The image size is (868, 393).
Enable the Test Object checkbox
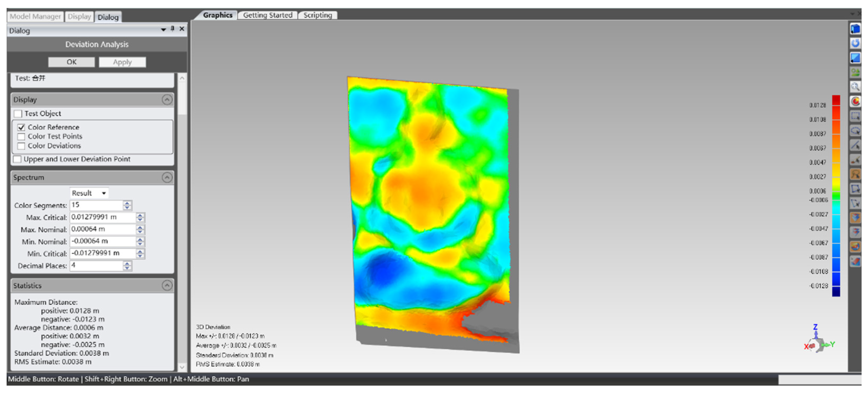[18, 114]
